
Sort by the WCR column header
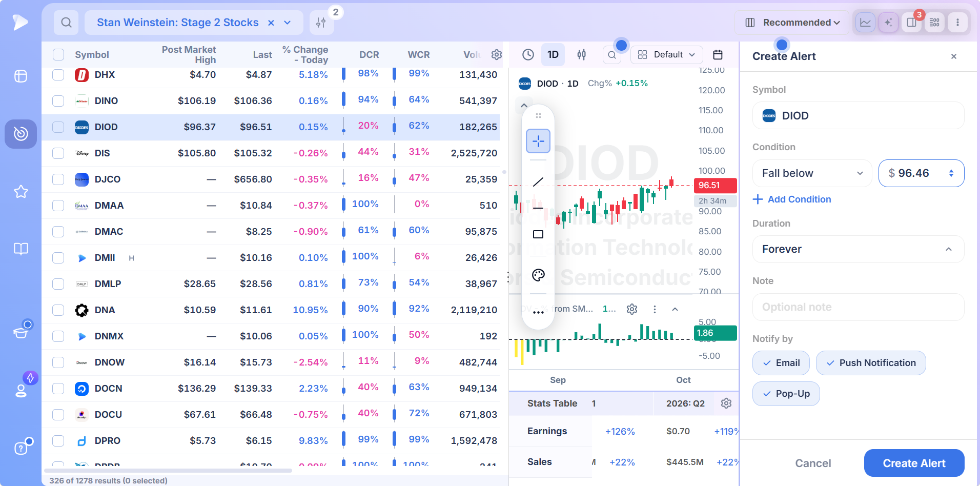click(x=419, y=55)
